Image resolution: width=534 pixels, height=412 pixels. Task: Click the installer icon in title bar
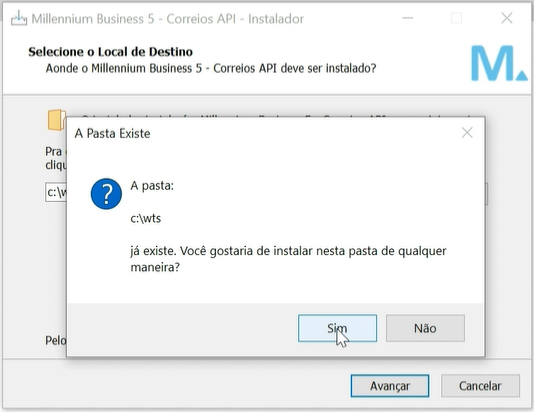tap(19, 18)
